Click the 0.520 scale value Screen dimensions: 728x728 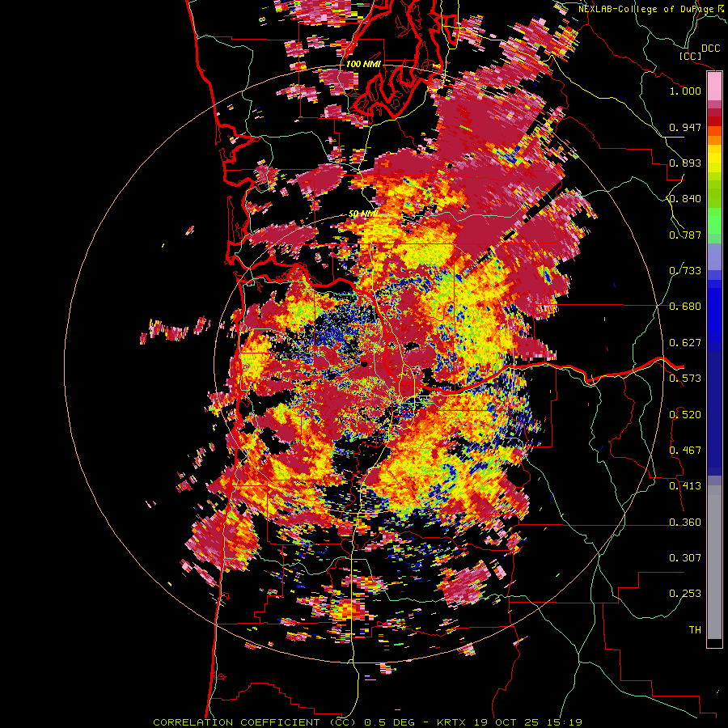[x=685, y=415]
